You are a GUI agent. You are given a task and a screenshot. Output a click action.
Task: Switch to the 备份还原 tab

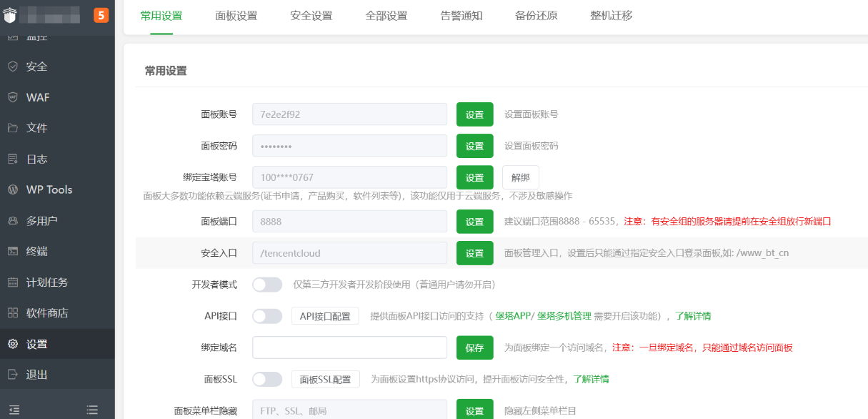[536, 16]
